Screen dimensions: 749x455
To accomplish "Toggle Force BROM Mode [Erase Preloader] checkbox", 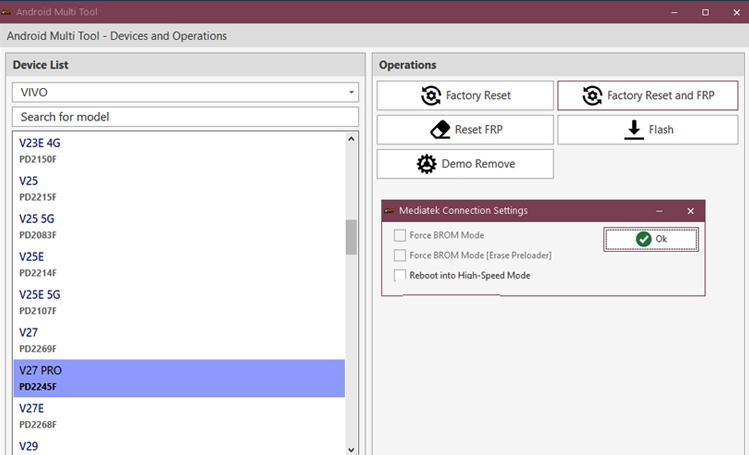I will point(400,255).
